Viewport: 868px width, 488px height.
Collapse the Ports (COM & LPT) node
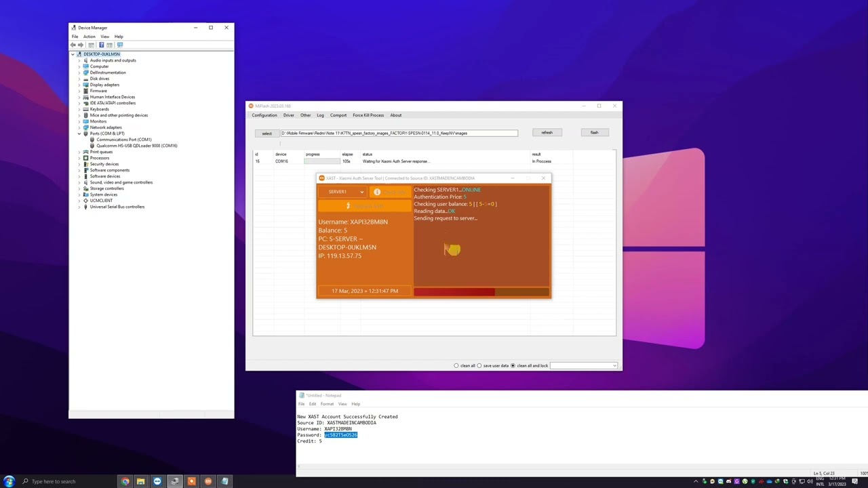click(x=79, y=134)
